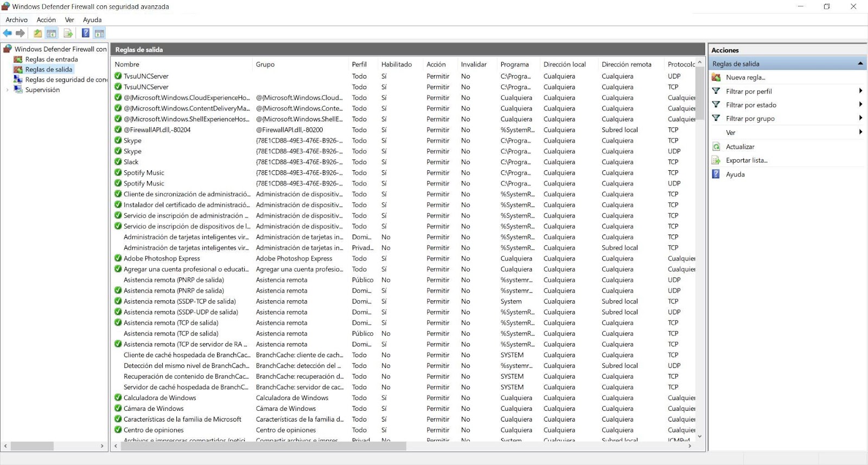Click the tree pane horizontal scrollbar thumb

coord(32,446)
